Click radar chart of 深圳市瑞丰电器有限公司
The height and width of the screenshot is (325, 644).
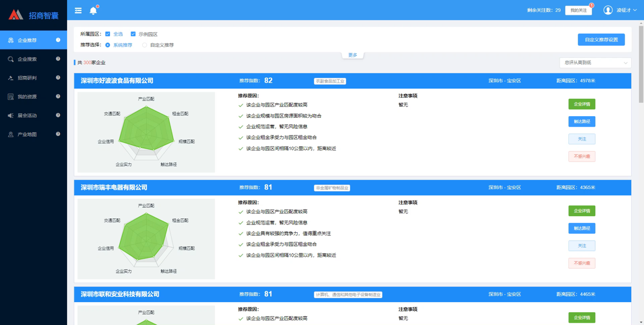point(146,238)
